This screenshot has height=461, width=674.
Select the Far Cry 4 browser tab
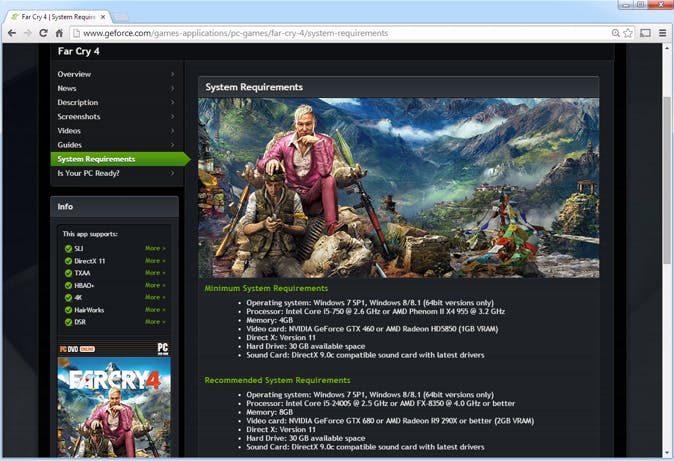click(58, 17)
